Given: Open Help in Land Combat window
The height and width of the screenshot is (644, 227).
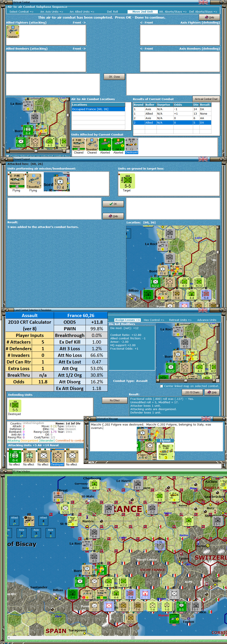Looking at the screenshot, I should [x=212, y=392].
